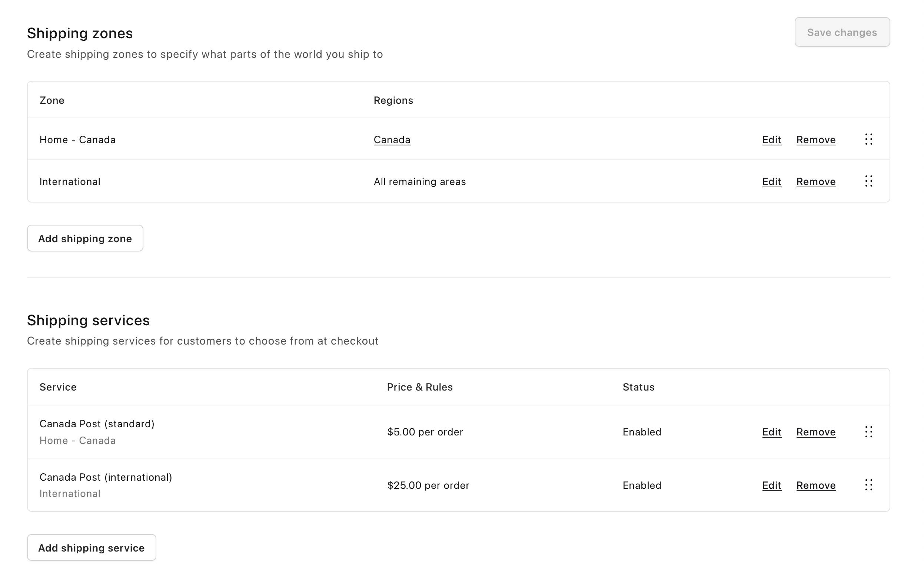Open the Canada region link
The image size is (924, 566).
[392, 139]
